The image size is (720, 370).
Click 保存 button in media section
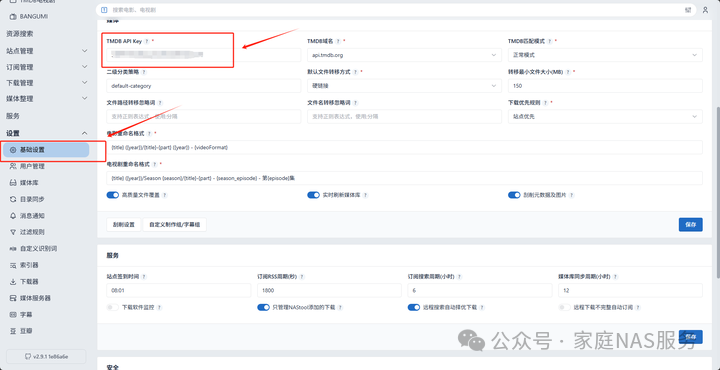coord(691,225)
